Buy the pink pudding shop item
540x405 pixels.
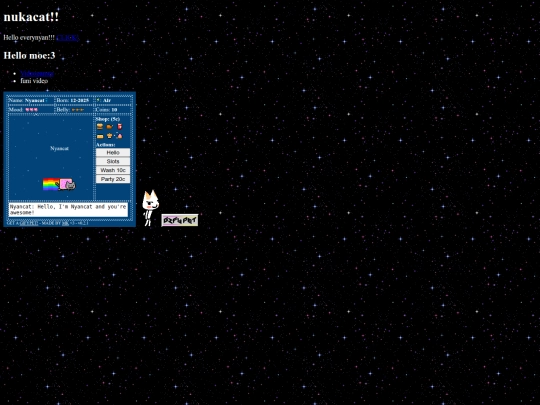(x=119, y=136)
